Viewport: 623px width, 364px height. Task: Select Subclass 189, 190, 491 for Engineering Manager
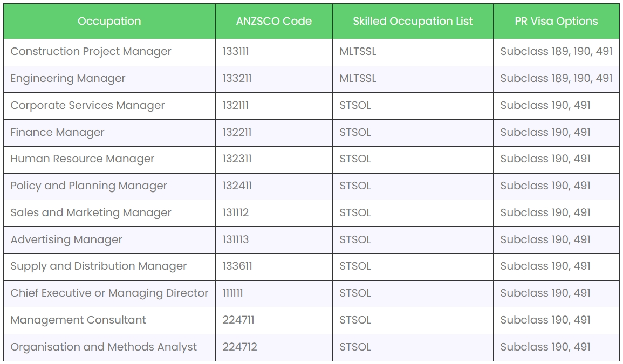click(x=556, y=79)
